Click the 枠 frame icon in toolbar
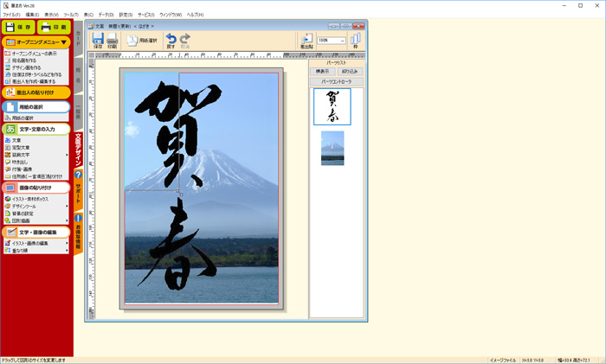The width and height of the screenshot is (606, 364). pos(355,41)
